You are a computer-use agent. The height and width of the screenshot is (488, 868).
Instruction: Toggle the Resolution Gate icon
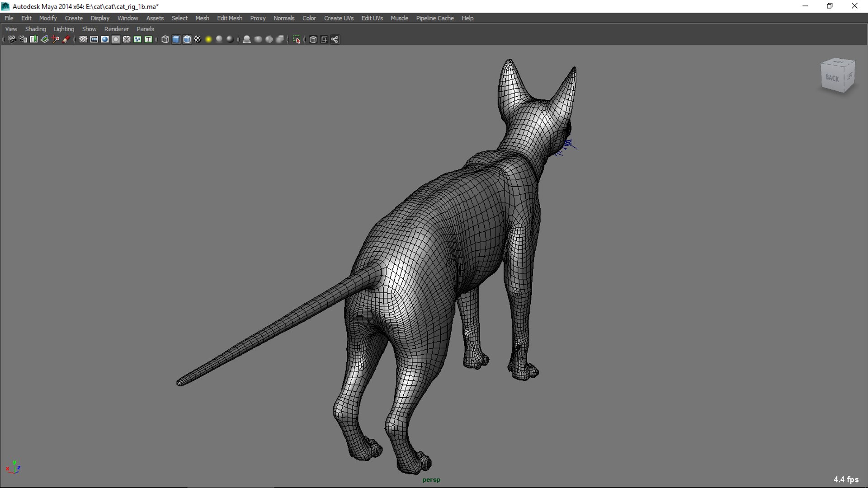105,39
